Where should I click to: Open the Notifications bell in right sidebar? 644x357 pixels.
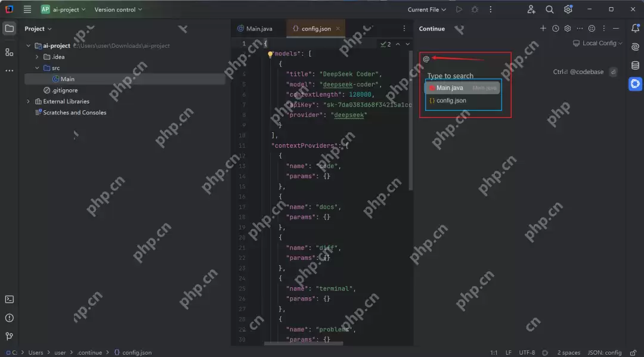coord(635,29)
